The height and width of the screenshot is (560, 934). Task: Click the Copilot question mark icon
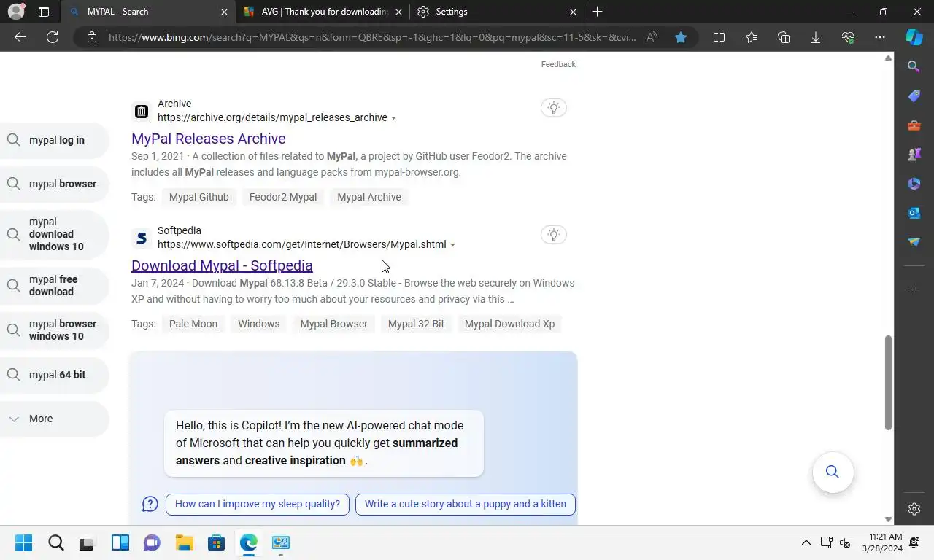coord(150,504)
